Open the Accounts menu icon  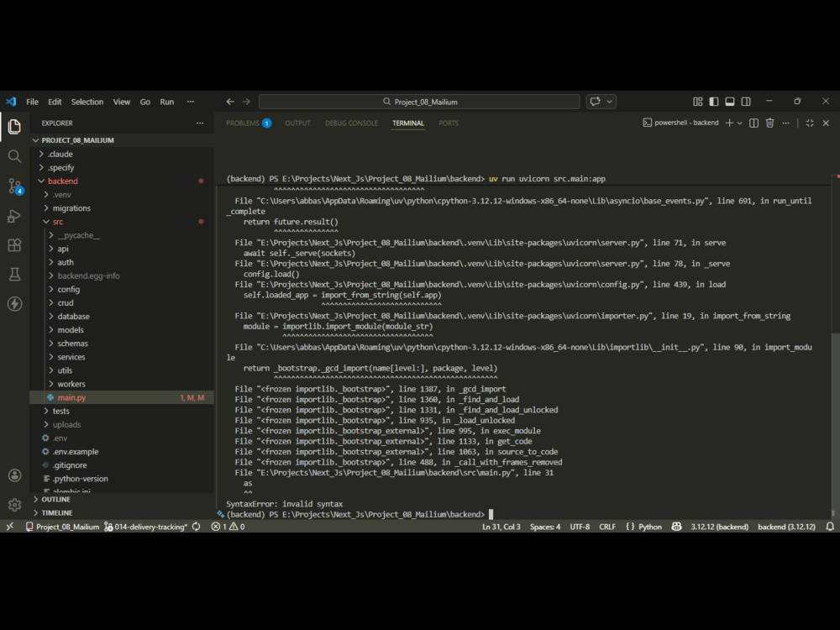(x=14, y=475)
